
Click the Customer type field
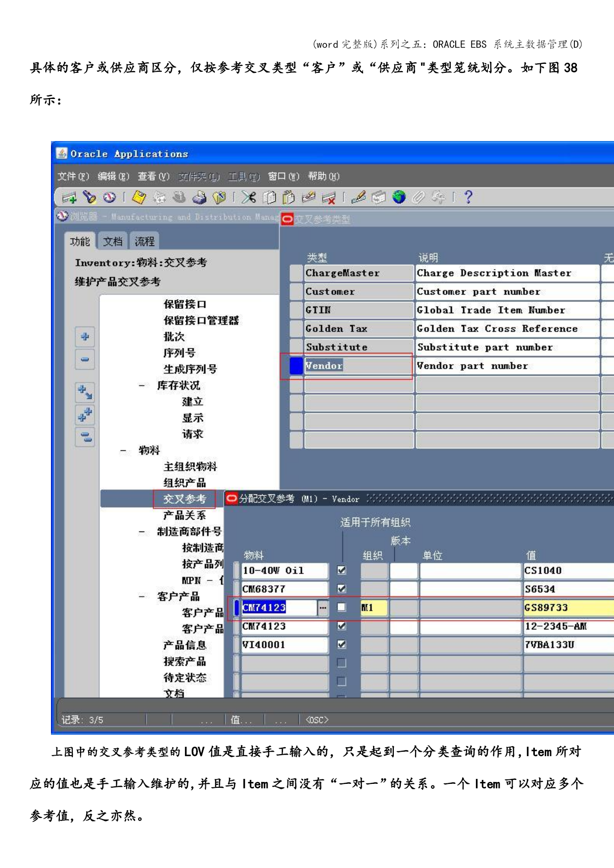(359, 291)
